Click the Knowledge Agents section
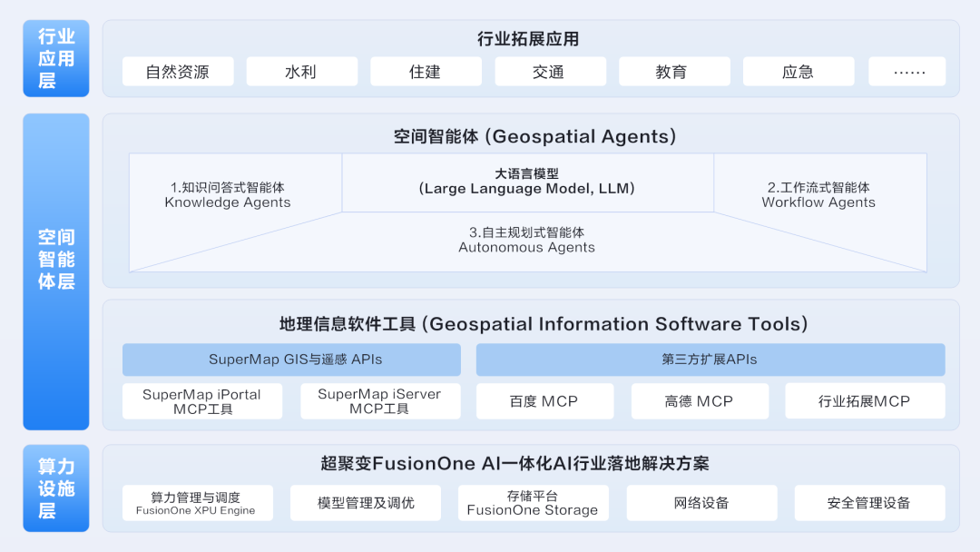Image resolution: width=980 pixels, height=552 pixels. (228, 194)
